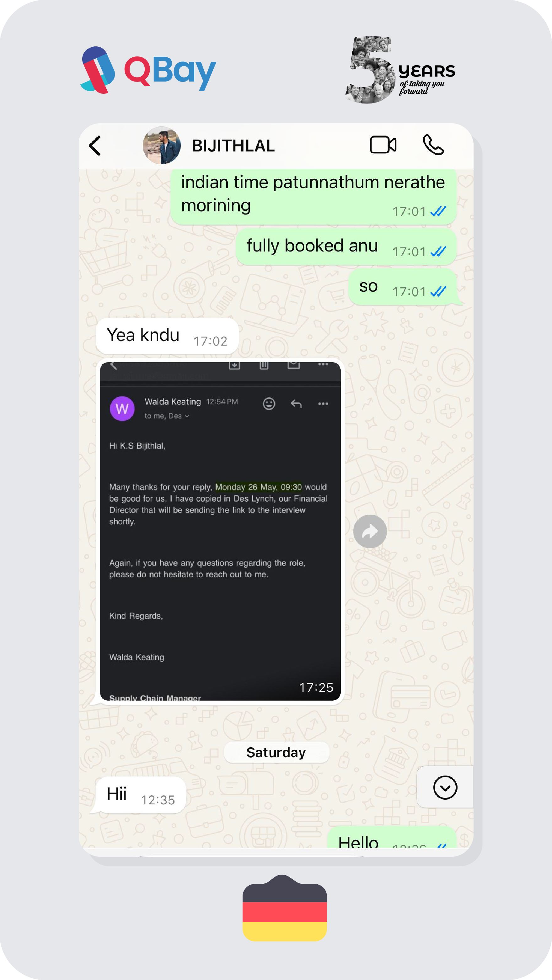The width and height of the screenshot is (552, 980).
Task: Forward the email screenshot using share arrow
Action: click(x=370, y=531)
